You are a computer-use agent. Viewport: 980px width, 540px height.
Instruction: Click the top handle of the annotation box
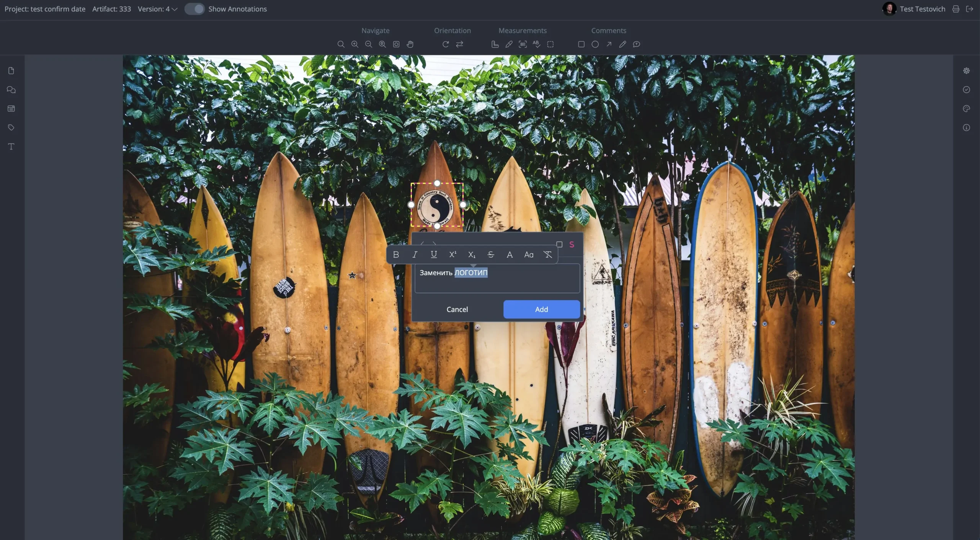click(x=437, y=183)
